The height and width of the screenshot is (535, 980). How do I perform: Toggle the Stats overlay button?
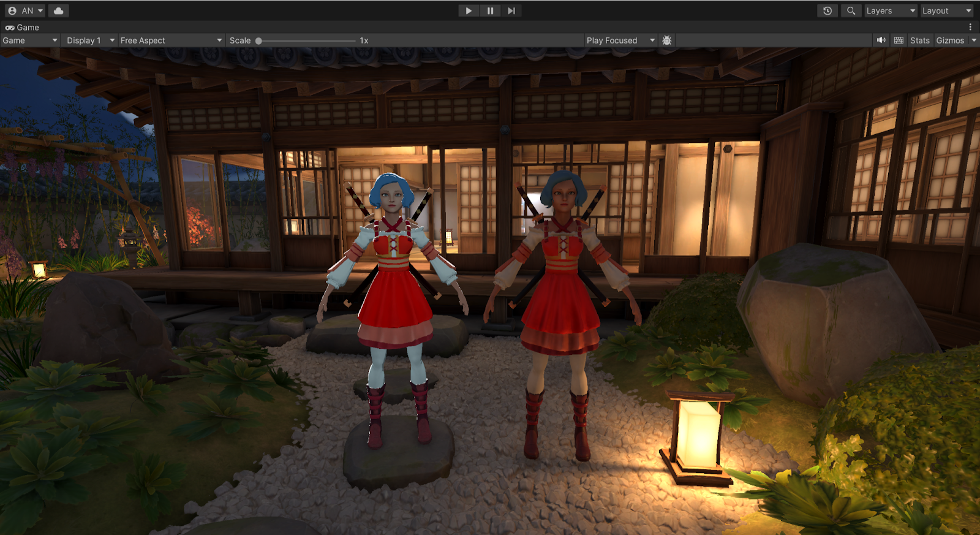coord(919,40)
